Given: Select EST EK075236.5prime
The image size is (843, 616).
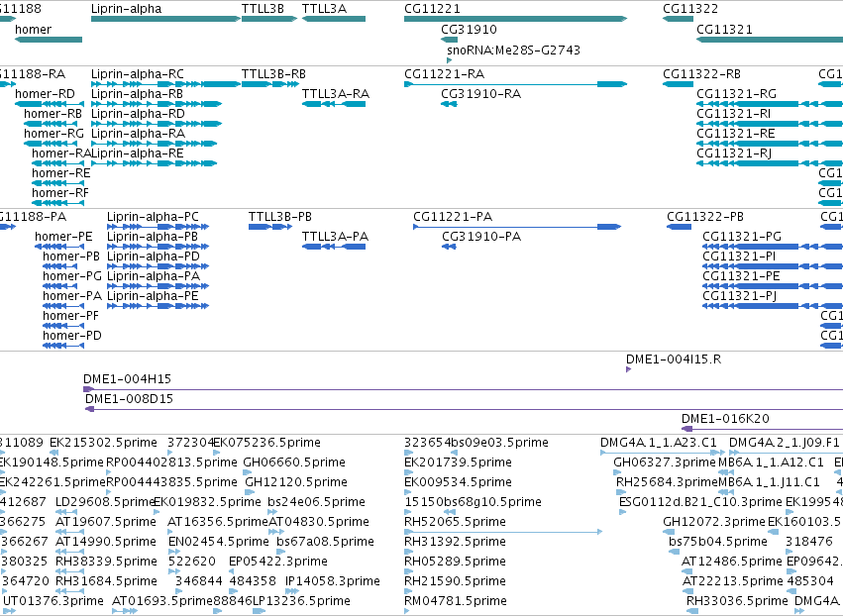Looking at the screenshot, I should (267, 443).
